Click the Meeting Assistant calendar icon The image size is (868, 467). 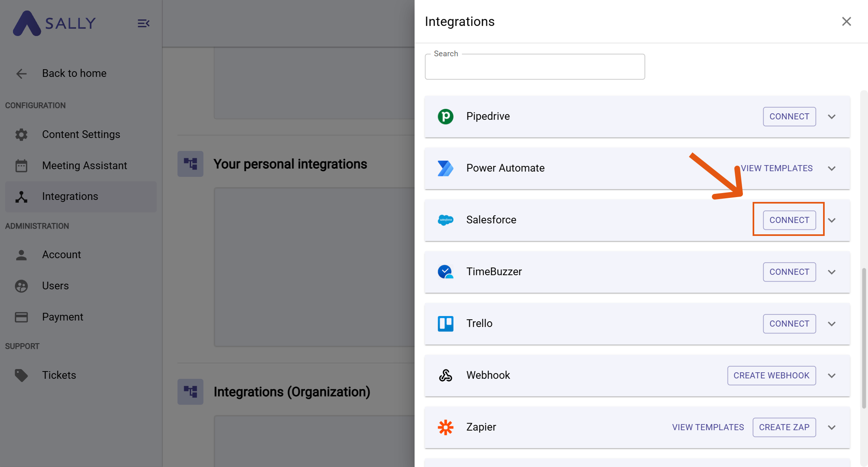(x=21, y=166)
